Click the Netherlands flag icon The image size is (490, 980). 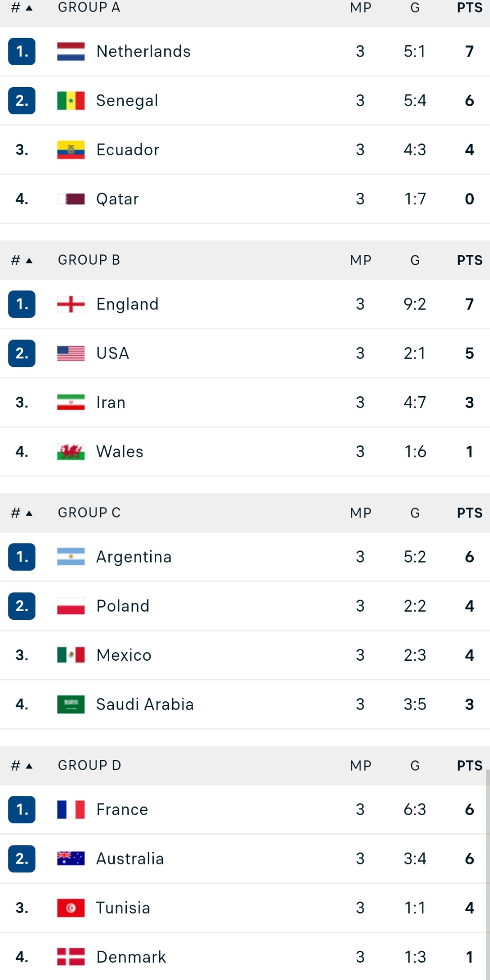tap(71, 52)
